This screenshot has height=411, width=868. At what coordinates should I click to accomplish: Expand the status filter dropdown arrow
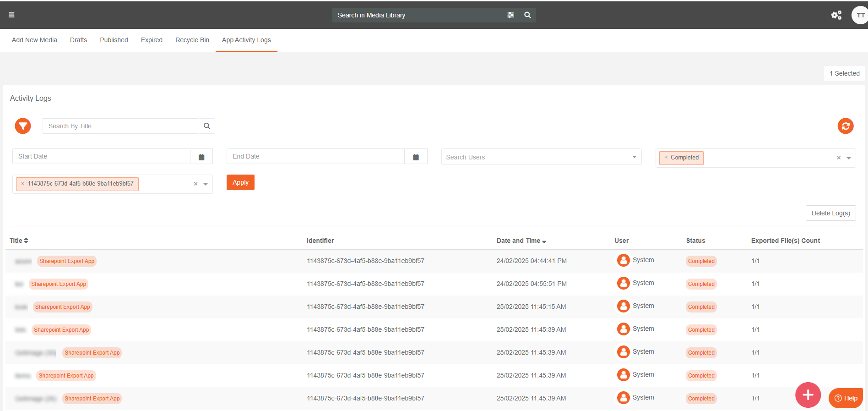(x=849, y=158)
